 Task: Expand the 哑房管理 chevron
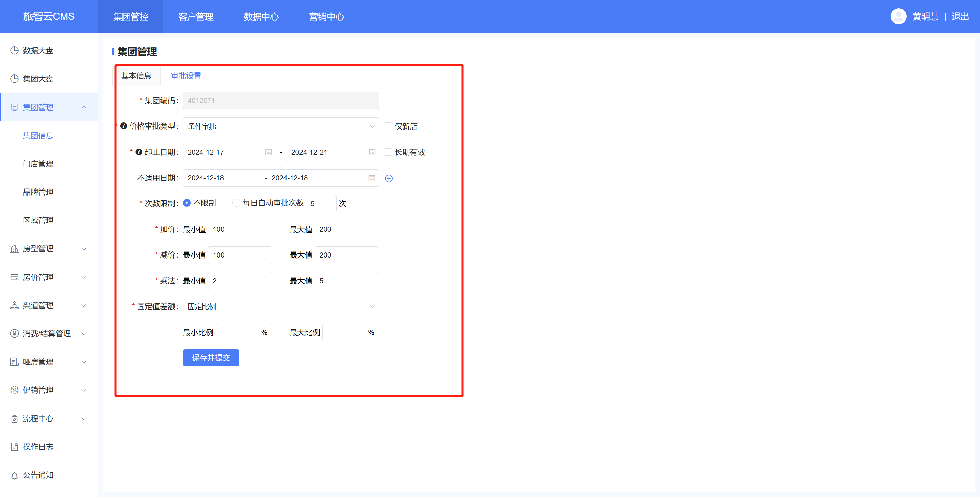coord(84,362)
